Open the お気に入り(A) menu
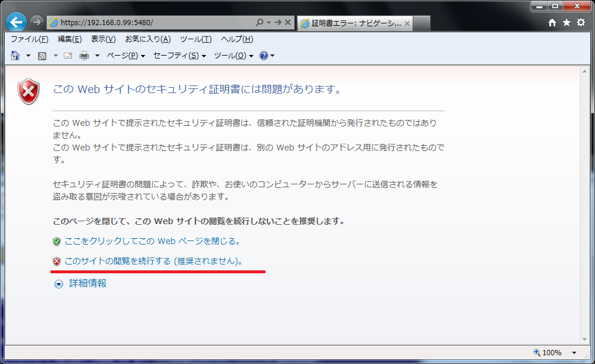The width and height of the screenshot is (595, 364). (x=147, y=39)
